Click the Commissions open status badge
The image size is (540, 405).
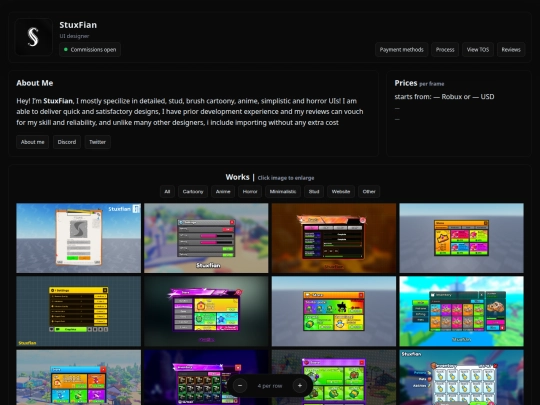pos(90,50)
